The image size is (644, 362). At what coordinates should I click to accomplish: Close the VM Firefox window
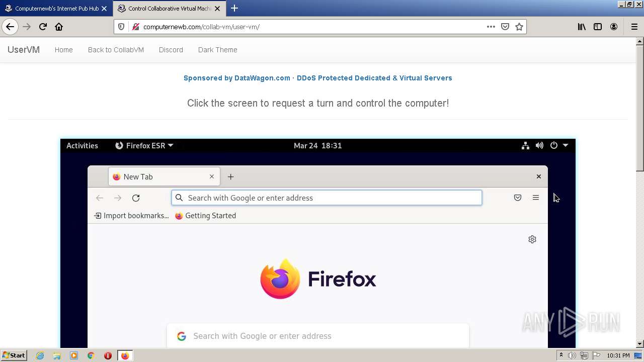[539, 176]
